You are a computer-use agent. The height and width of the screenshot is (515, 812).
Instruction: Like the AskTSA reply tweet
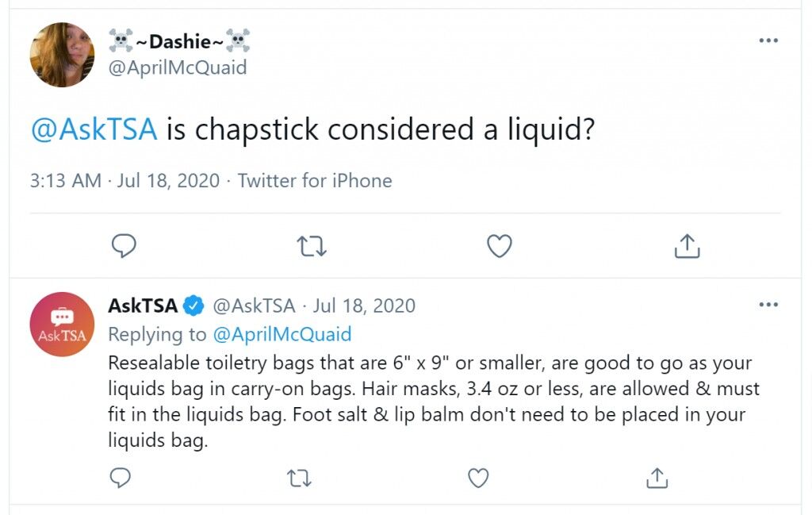click(478, 478)
